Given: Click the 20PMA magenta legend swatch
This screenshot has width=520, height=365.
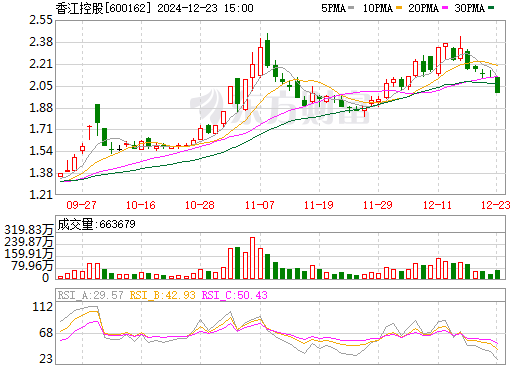Looking at the screenshot, I should point(445,8).
